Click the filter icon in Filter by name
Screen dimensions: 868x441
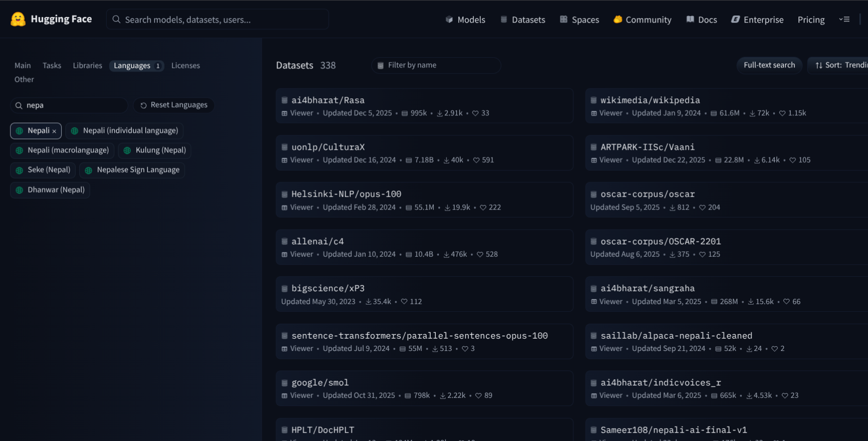point(381,65)
